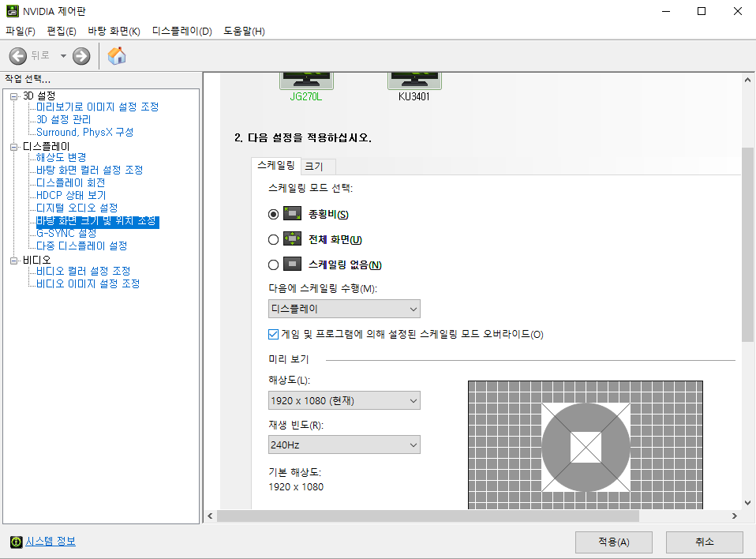Open 비디오 컬러 설정 조정
The image size is (756, 559).
(x=84, y=271)
